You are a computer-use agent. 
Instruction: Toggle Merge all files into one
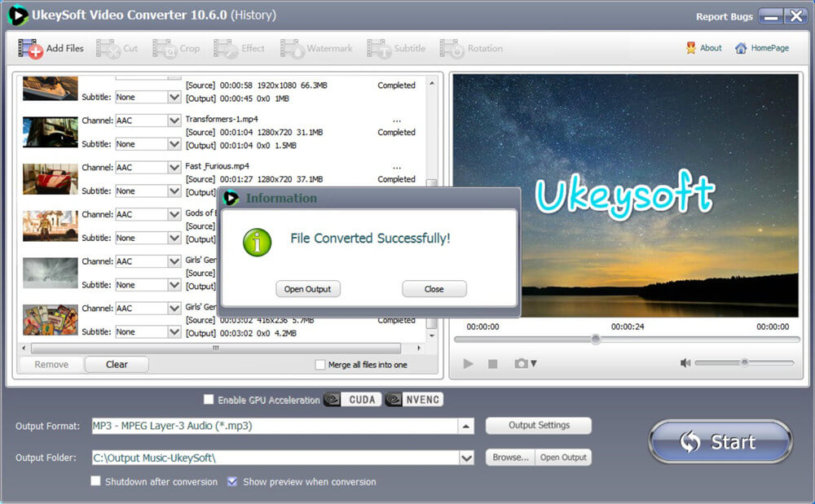(x=320, y=365)
